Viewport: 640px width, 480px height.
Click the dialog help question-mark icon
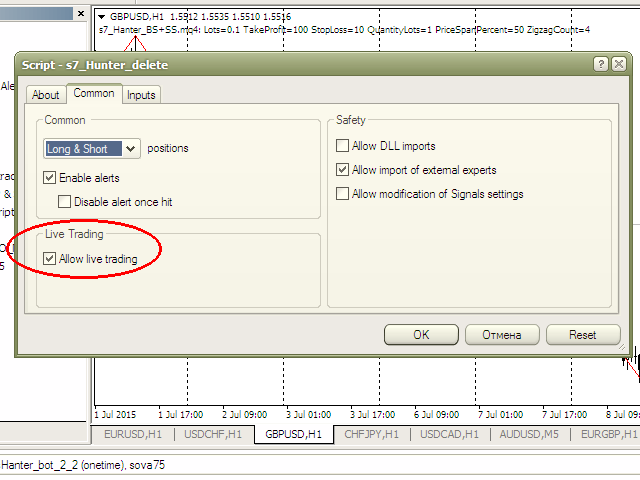click(600, 64)
